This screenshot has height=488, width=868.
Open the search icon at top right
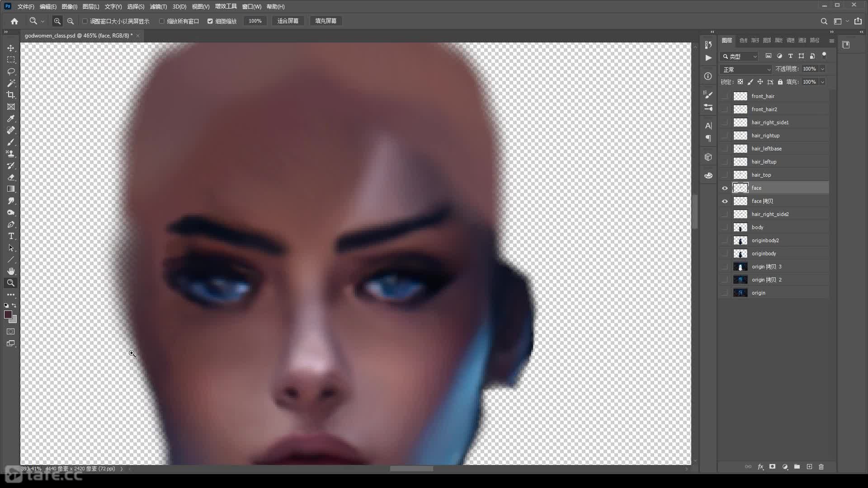point(824,21)
